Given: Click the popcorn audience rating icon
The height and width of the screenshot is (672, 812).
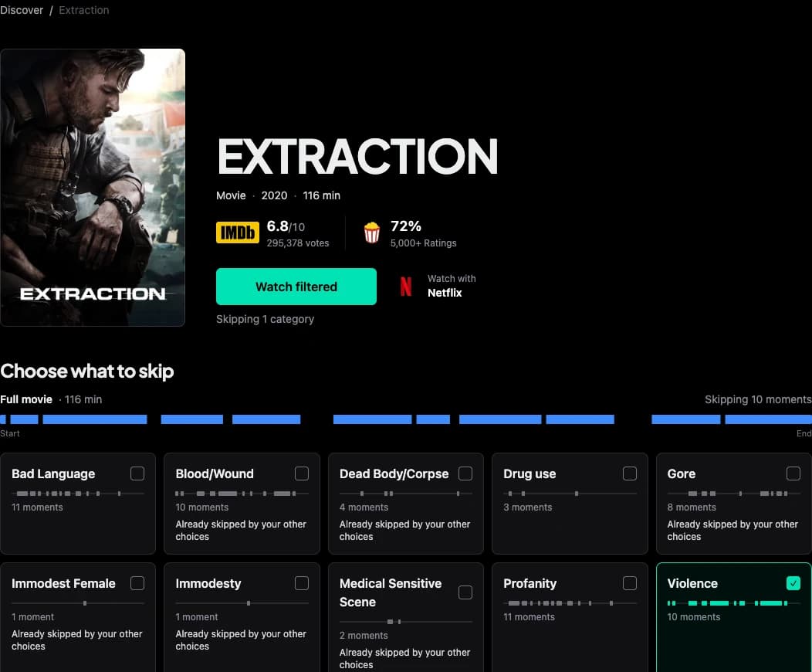Looking at the screenshot, I should 372,232.
